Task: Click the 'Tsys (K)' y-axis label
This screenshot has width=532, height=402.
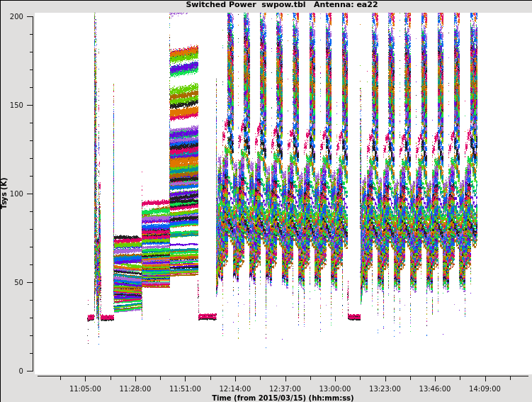Action: [5, 193]
